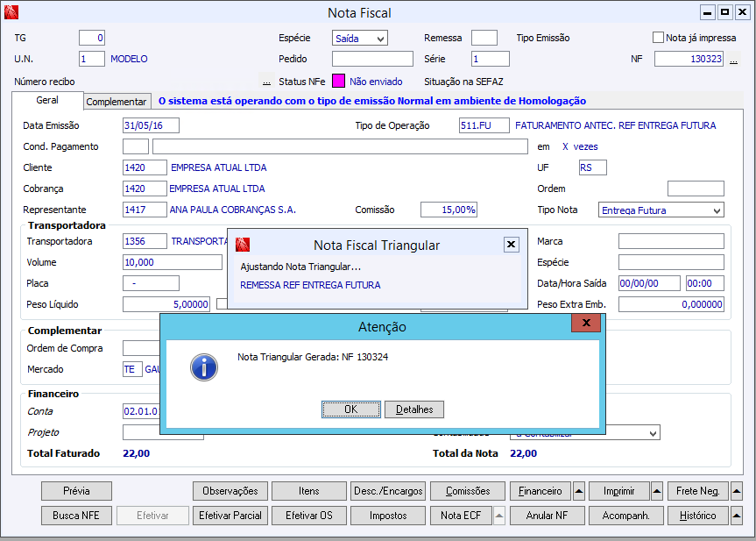Click the Prévia button
756x541 pixels.
[x=76, y=491]
